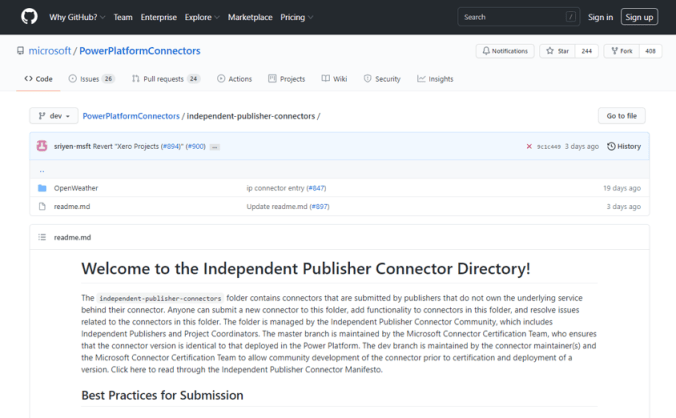Focus the Search input field
Screen dimensions: 676x418
click(519, 17)
